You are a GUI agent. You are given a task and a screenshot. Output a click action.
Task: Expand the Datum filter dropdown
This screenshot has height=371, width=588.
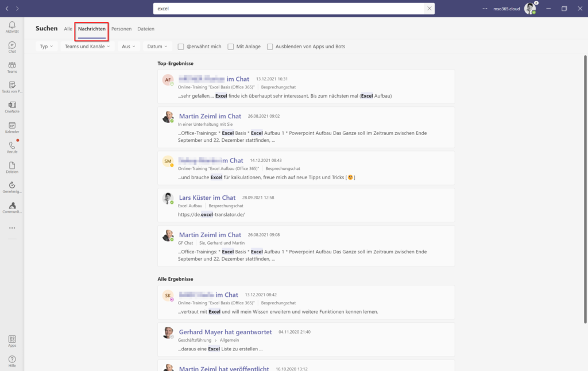157,47
